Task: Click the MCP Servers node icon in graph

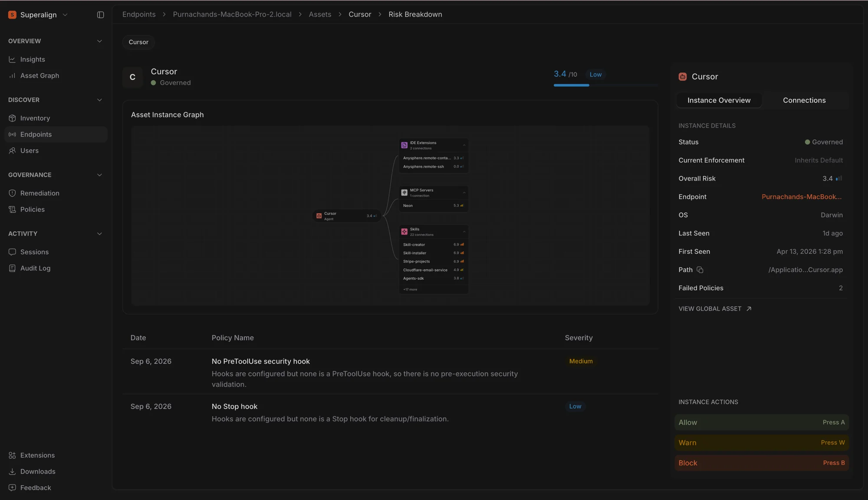Action: pyautogui.click(x=404, y=193)
